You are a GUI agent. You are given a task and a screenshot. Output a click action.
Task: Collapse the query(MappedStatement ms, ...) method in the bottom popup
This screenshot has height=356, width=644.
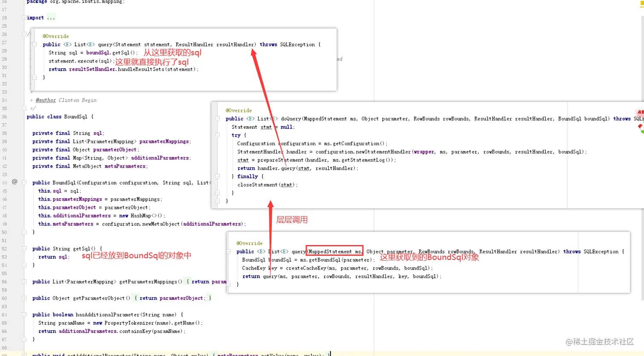pyautogui.click(x=229, y=251)
